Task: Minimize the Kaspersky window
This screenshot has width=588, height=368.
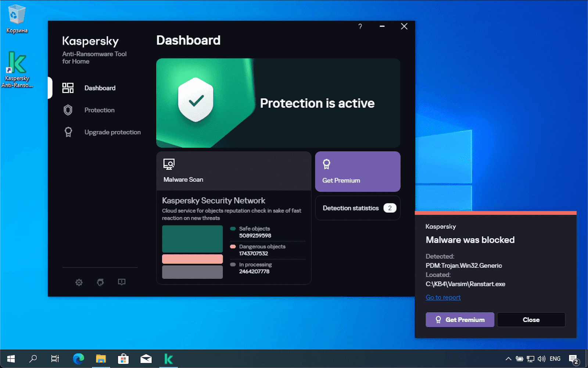Action: tap(382, 26)
